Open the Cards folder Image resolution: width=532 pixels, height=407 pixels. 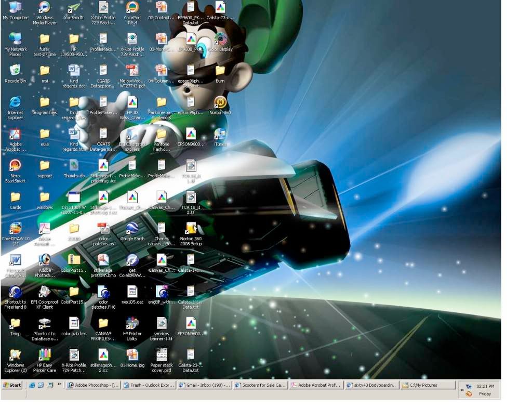click(15, 200)
